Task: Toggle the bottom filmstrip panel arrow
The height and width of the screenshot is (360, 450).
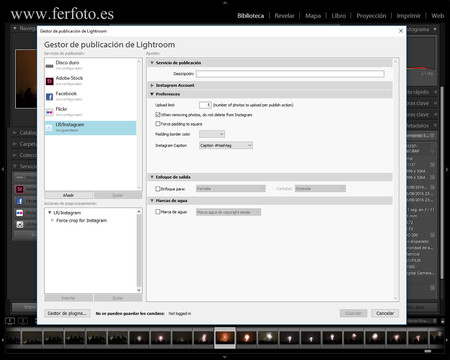Action: coord(225,357)
